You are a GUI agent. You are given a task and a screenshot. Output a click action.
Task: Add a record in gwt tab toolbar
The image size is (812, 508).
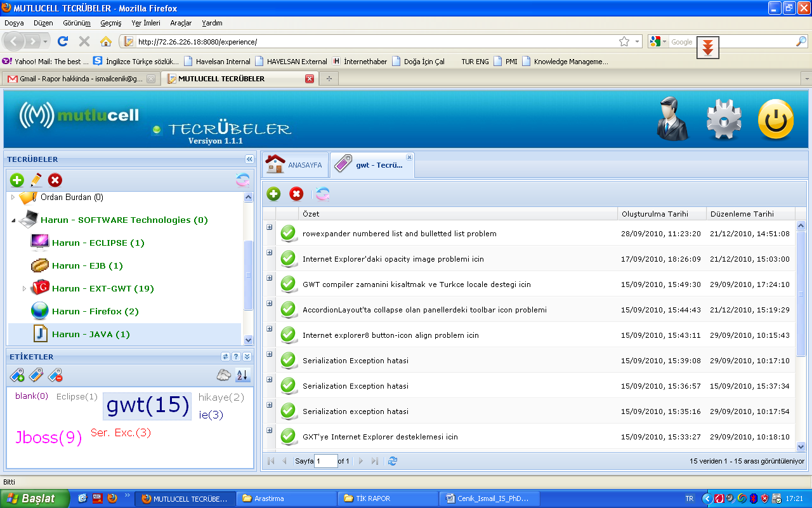(x=273, y=194)
